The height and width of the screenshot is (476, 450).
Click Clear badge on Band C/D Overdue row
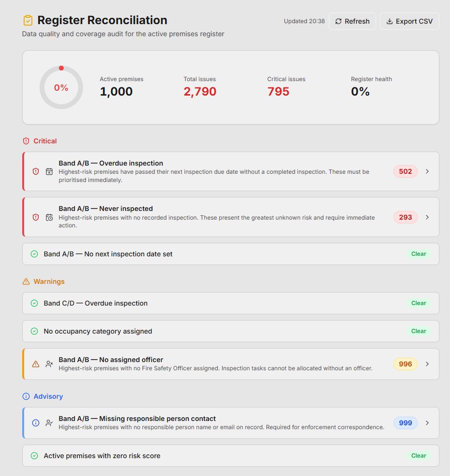(419, 303)
